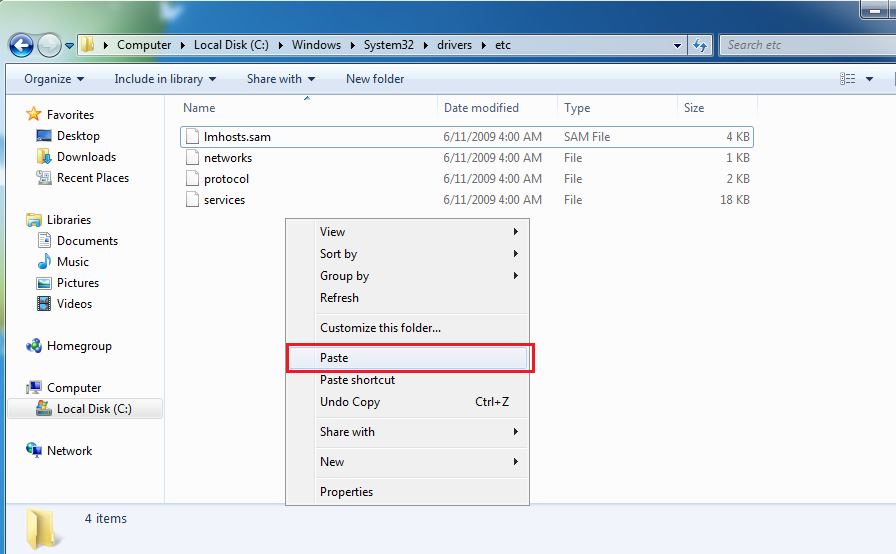Expand the Include in library dropdown
The height and width of the screenshot is (554, 896).
pos(164,79)
